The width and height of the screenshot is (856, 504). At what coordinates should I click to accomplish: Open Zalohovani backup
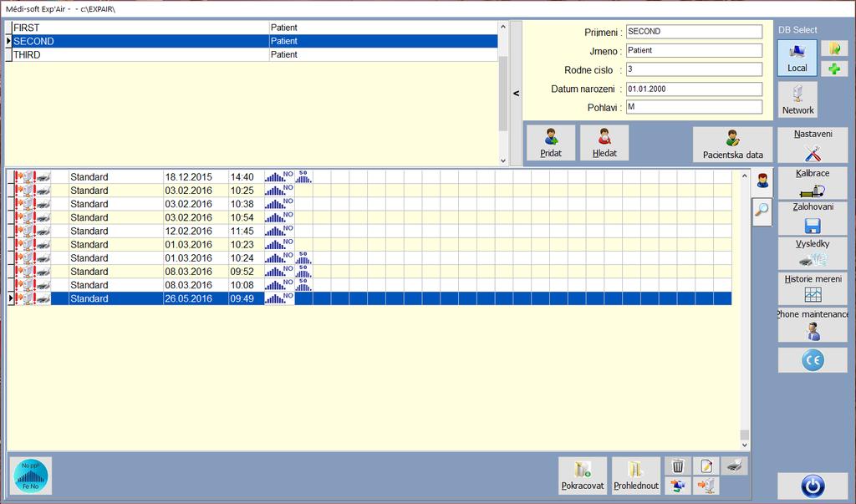point(813,218)
